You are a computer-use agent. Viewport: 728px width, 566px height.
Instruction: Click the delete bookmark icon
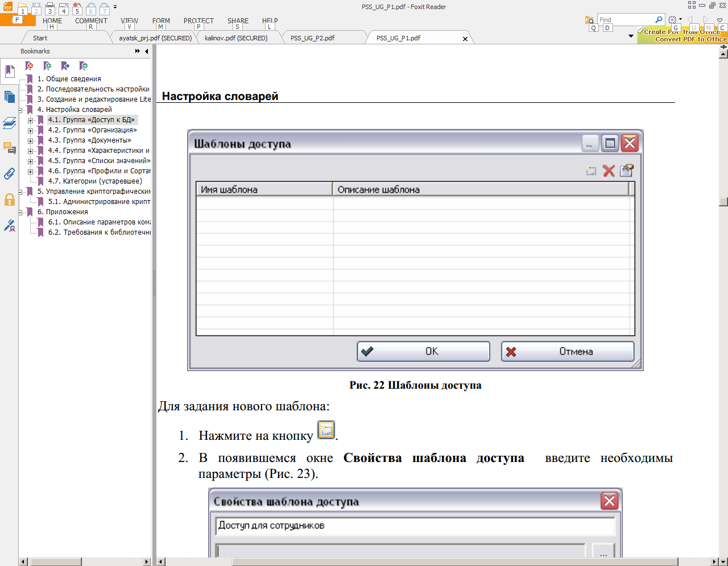[x=29, y=66]
